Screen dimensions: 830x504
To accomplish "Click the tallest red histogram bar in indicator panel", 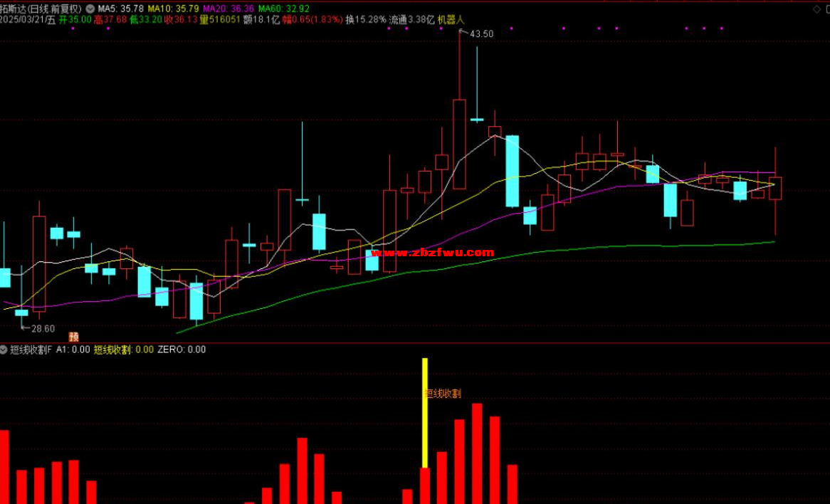I will [477, 453].
